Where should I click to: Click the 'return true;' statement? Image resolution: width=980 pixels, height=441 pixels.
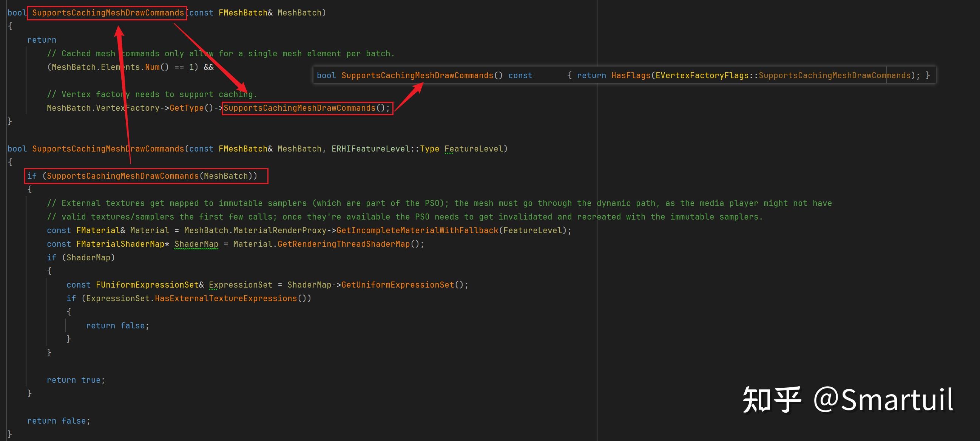point(75,380)
